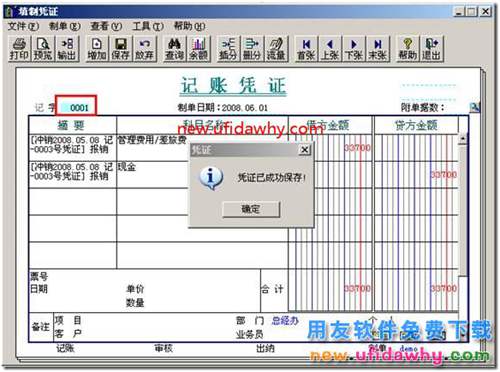Image resolution: width=500 pixels, height=372 pixels.
Task: Click the 记账 label at bottom
Action: tap(65, 348)
